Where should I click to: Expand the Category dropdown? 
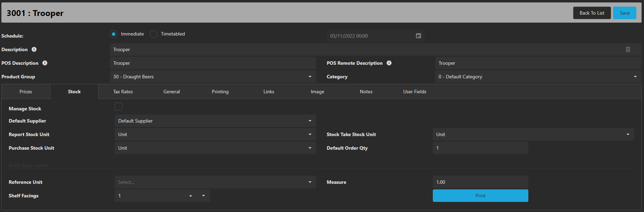click(537, 77)
